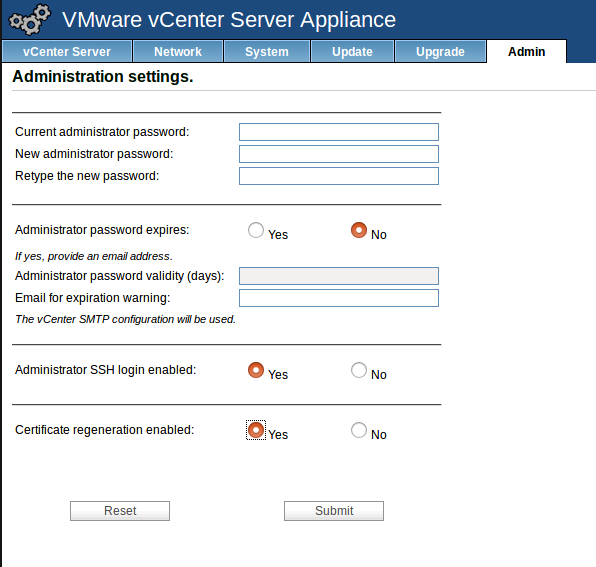Click the 'If yes, provide an email address' note
This screenshot has width=596, height=567.
click(x=94, y=256)
